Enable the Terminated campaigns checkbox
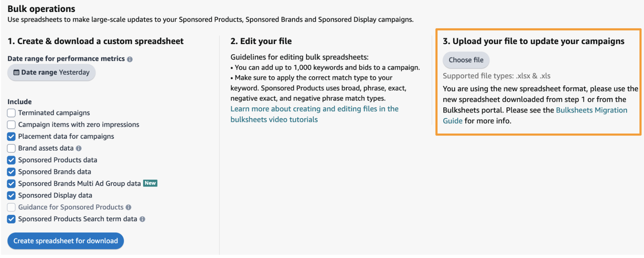This screenshot has height=258, width=644. click(x=11, y=113)
